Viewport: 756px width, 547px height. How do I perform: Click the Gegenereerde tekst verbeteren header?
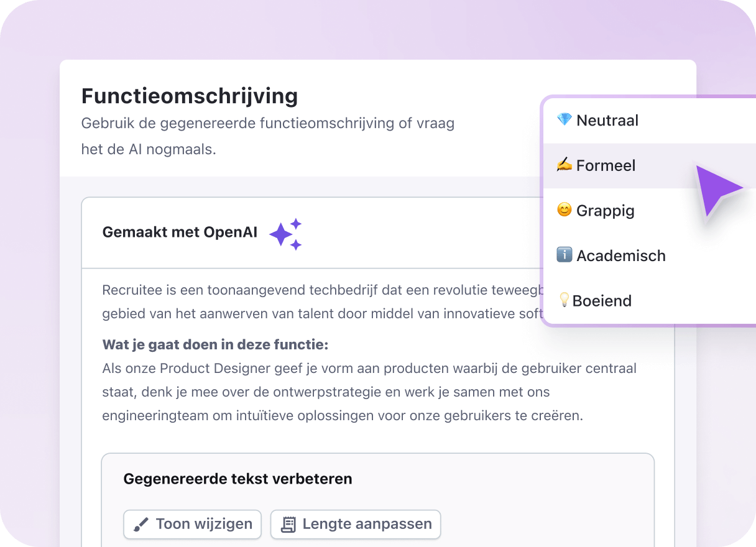(x=238, y=479)
